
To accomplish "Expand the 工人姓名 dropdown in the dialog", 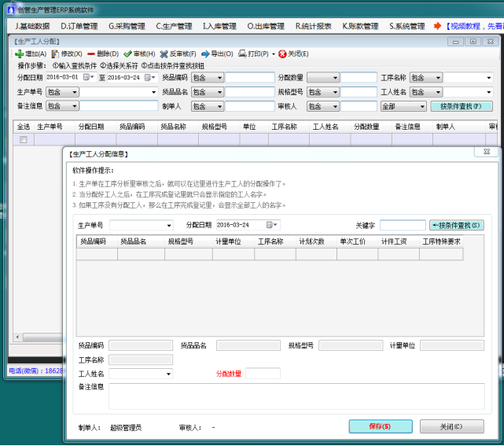I will pyautogui.click(x=167, y=374).
